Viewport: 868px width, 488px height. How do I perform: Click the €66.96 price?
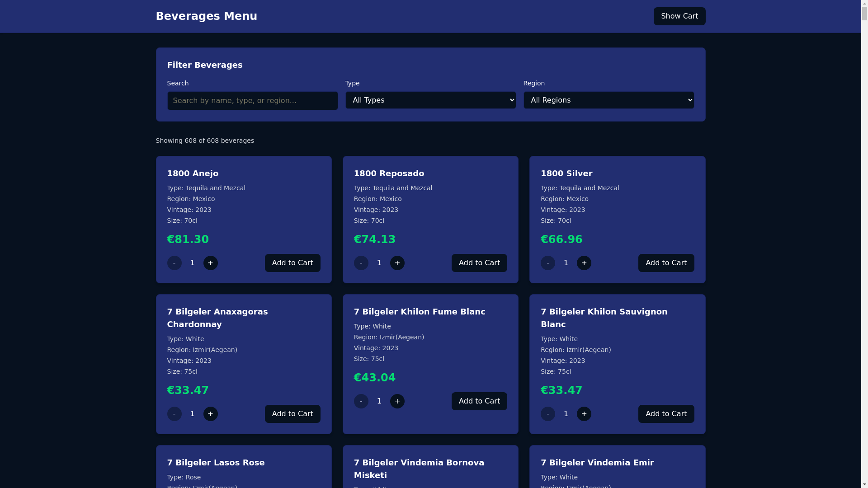[561, 239]
